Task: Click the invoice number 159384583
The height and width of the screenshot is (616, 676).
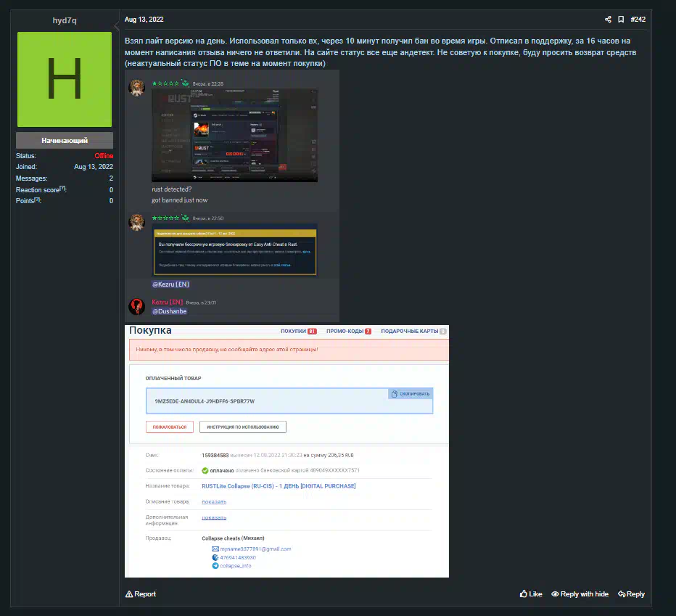Action: [x=215, y=455]
